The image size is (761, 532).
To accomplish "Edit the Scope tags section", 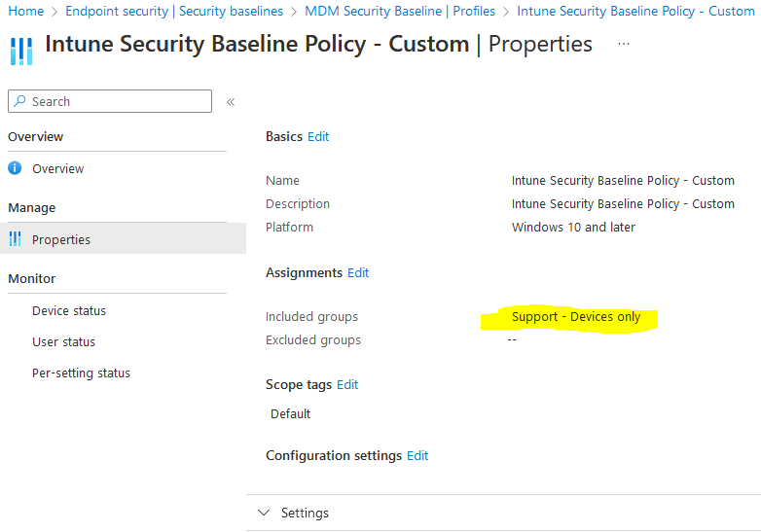I will (347, 385).
